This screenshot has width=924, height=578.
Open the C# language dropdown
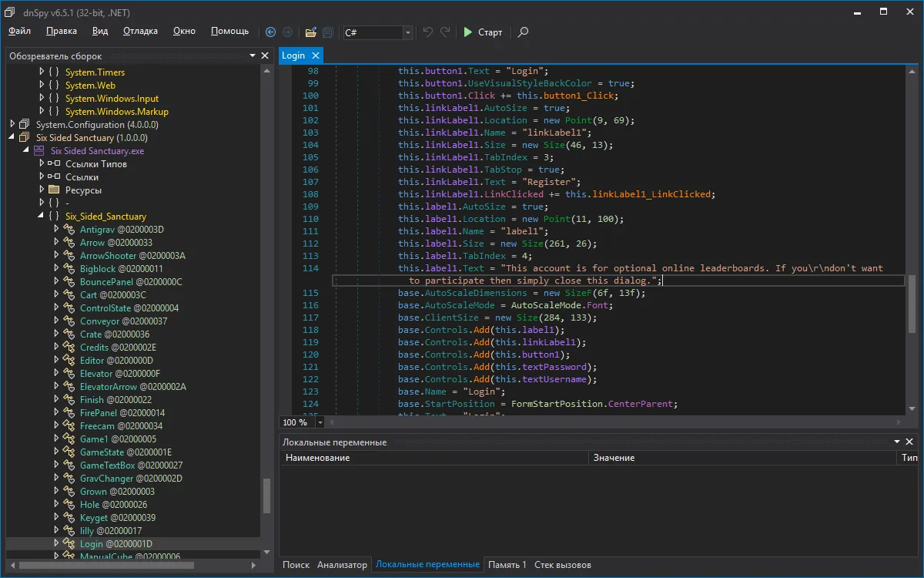pos(407,32)
